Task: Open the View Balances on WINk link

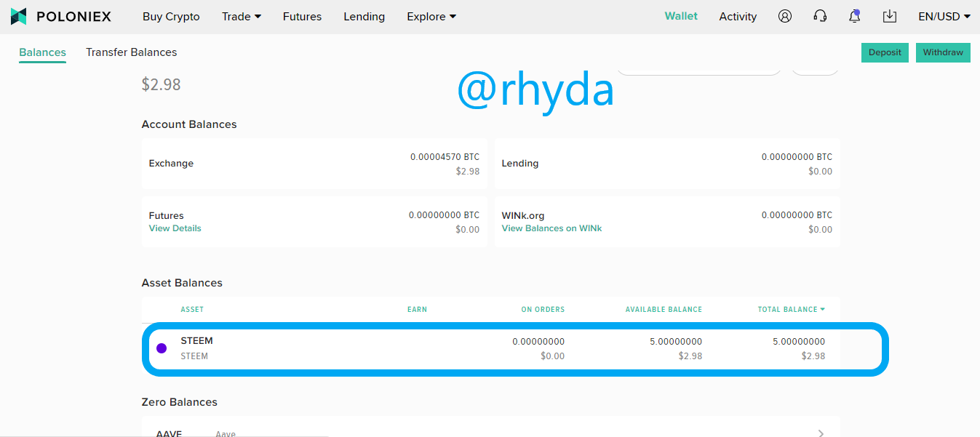Action: click(551, 228)
